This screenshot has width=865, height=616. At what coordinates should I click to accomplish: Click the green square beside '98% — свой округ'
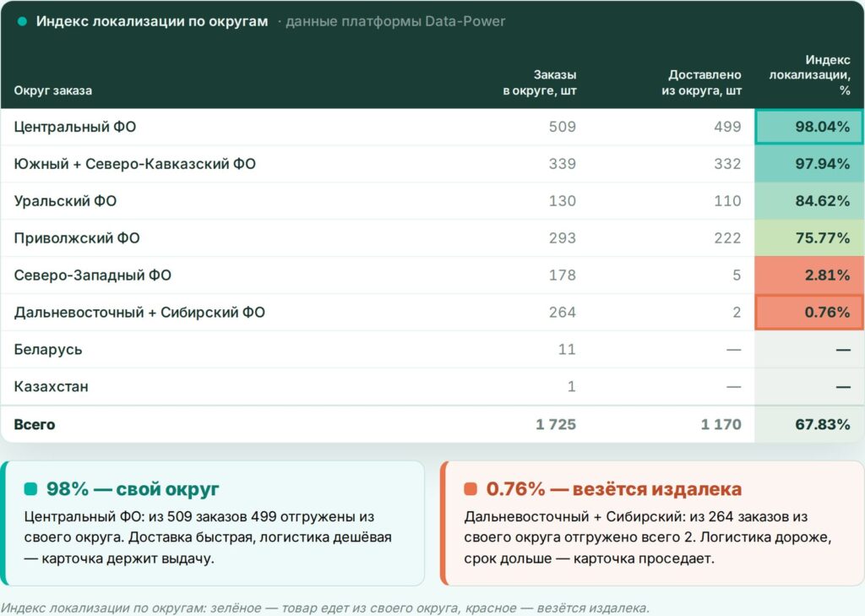pyautogui.click(x=31, y=488)
